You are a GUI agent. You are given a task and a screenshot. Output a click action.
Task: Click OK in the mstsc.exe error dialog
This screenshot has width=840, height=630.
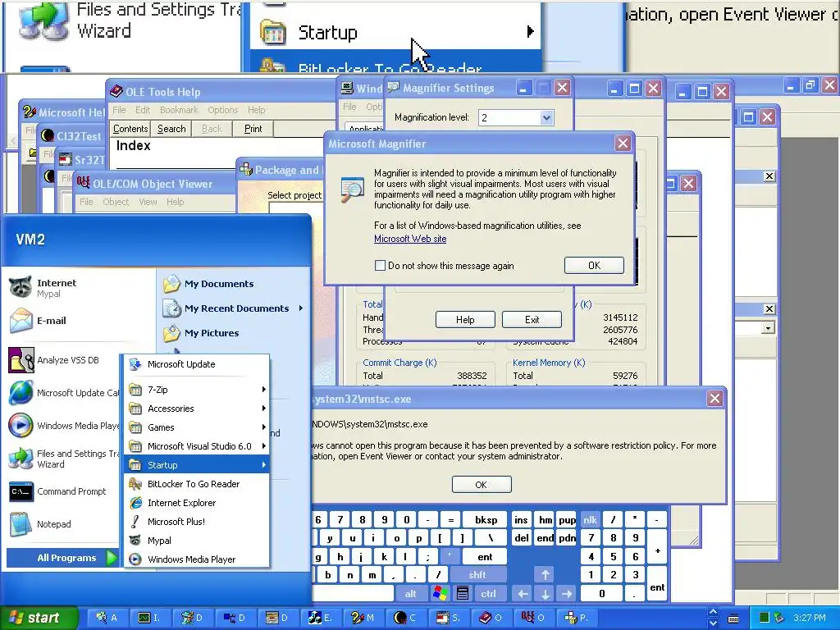[481, 484]
